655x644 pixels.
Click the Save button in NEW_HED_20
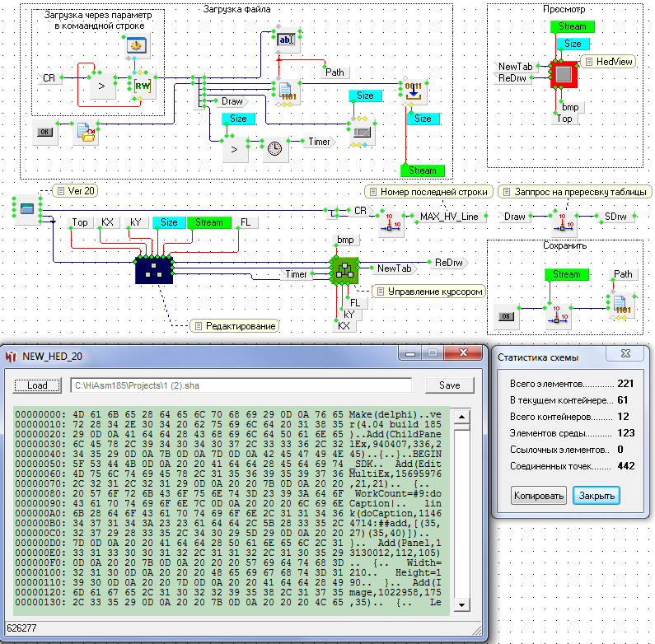pyautogui.click(x=449, y=385)
